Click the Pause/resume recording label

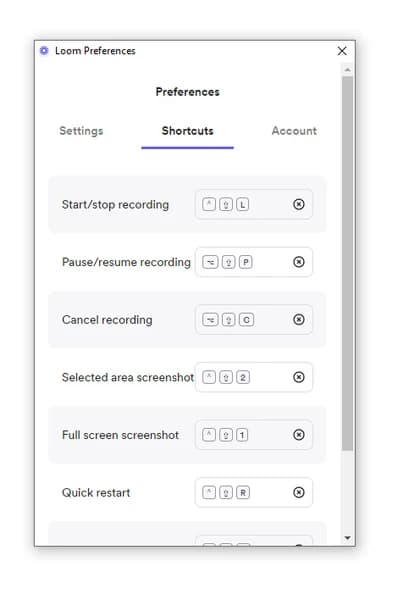click(126, 262)
